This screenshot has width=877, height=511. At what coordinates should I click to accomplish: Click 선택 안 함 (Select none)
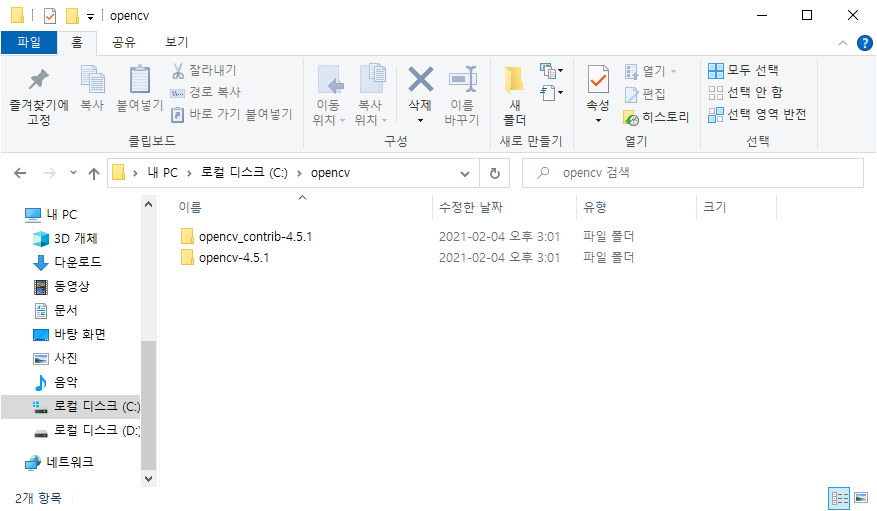746,92
